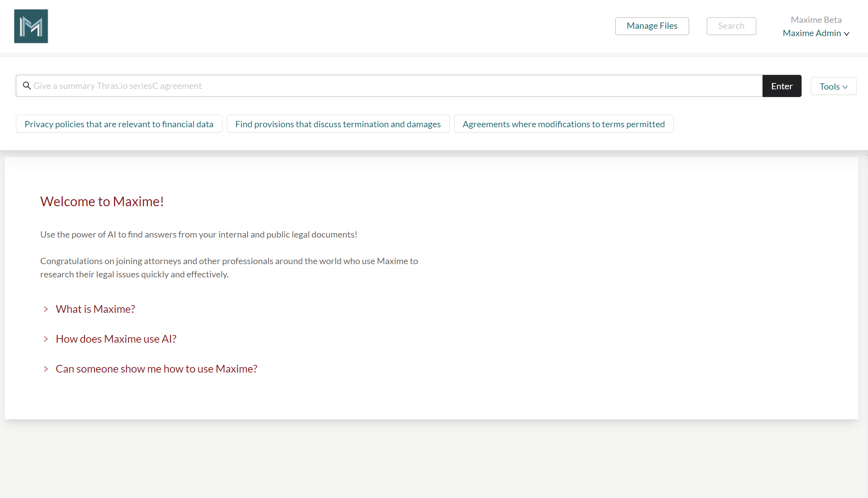
Task: Select Privacy policies relevant to financial data suggestion
Action: pyautogui.click(x=119, y=124)
